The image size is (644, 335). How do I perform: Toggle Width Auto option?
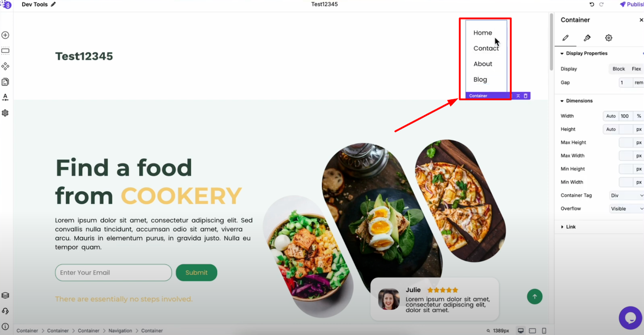pyautogui.click(x=611, y=116)
